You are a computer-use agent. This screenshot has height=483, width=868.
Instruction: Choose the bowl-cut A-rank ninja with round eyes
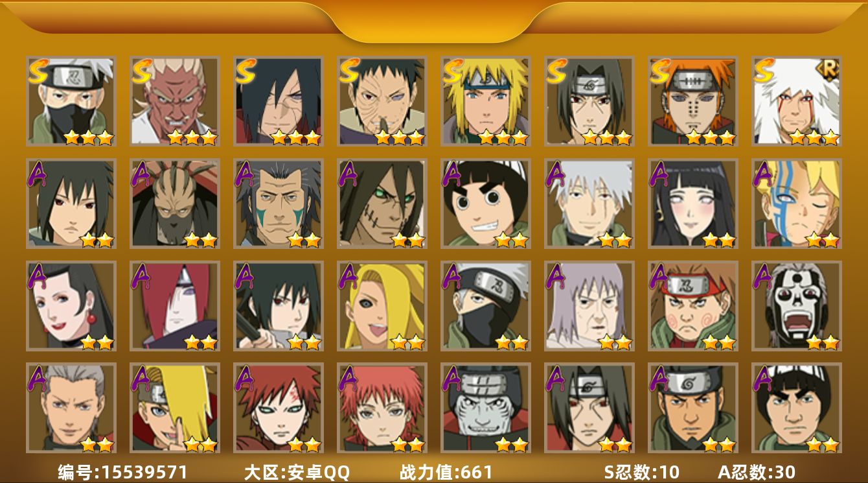coord(486,204)
